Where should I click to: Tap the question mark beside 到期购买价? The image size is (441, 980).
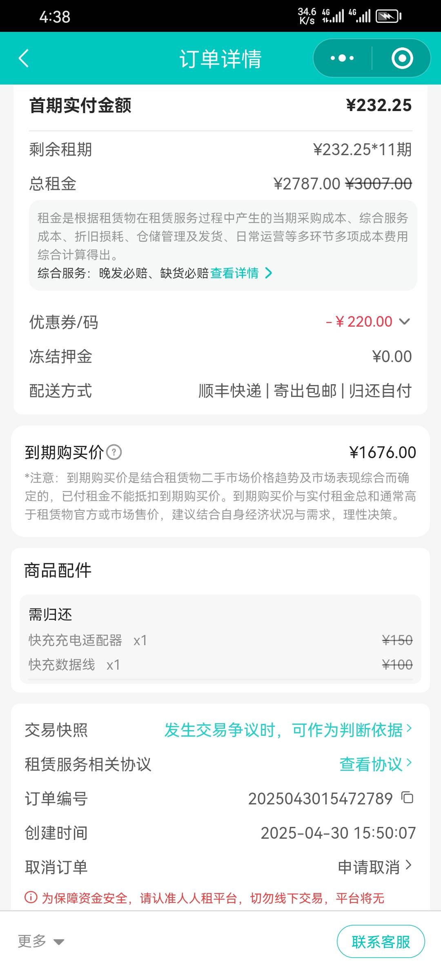click(x=114, y=452)
